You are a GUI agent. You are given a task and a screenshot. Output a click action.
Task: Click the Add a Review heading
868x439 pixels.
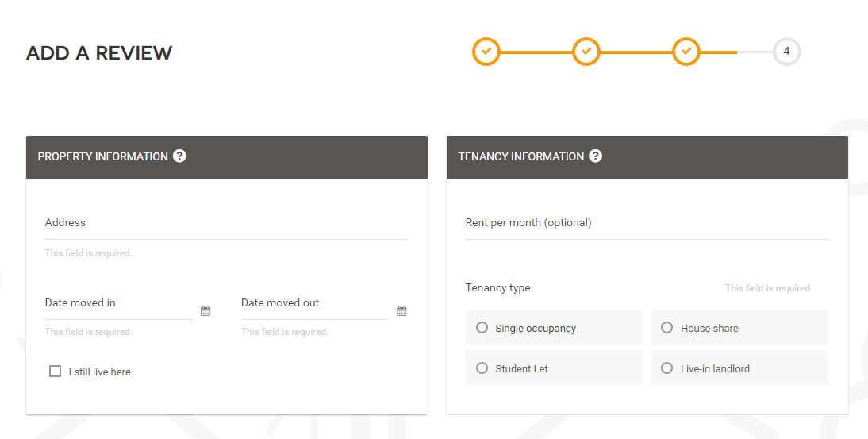point(99,53)
